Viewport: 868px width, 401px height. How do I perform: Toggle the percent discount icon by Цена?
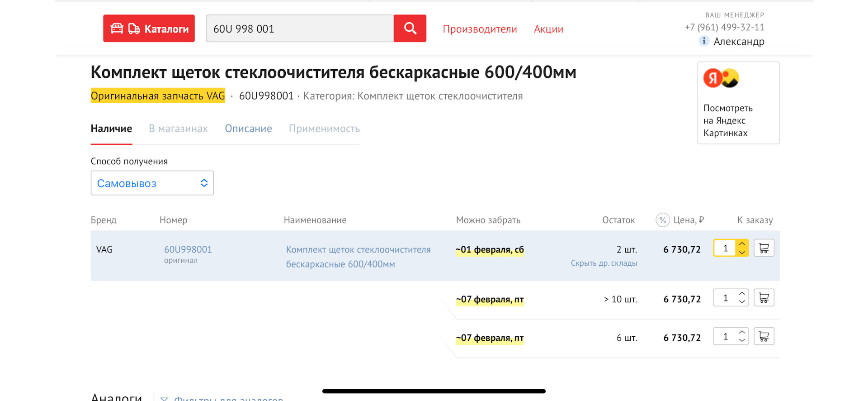point(662,220)
